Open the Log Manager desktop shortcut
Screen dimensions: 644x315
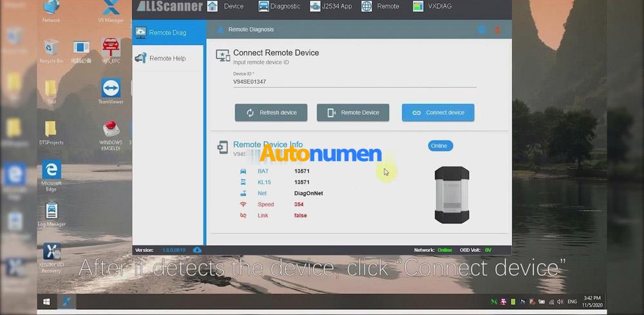52,214
